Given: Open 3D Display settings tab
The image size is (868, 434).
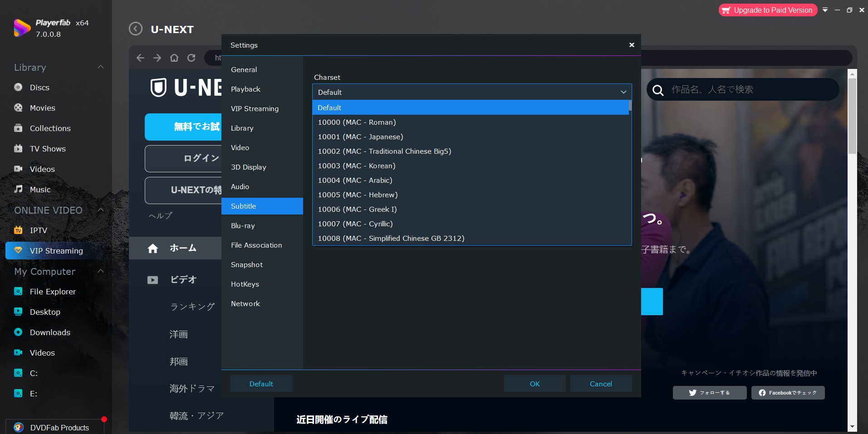Looking at the screenshot, I should point(262,167).
